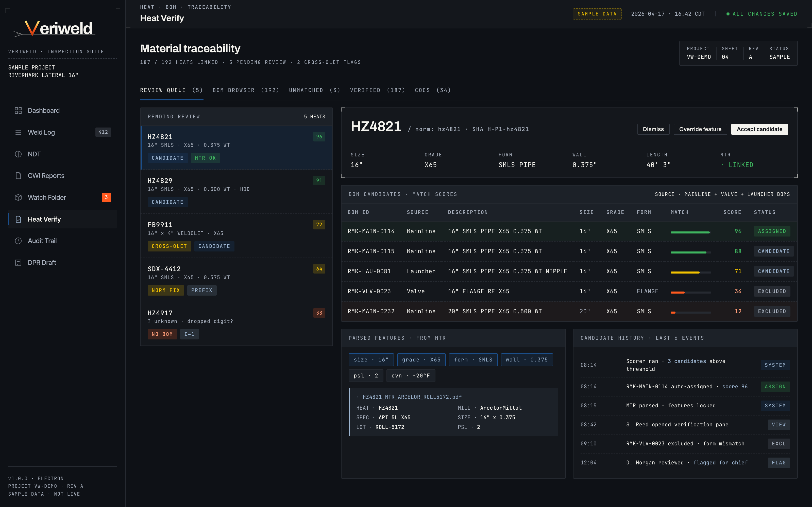This screenshot has height=507, width=812.
Task: Open CWI Reports from the sidebar
Action: coord(46,175)
